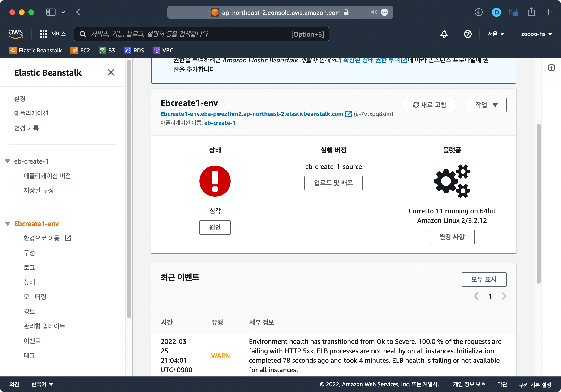Click external link icon next to 환경으로 이동

68,238
